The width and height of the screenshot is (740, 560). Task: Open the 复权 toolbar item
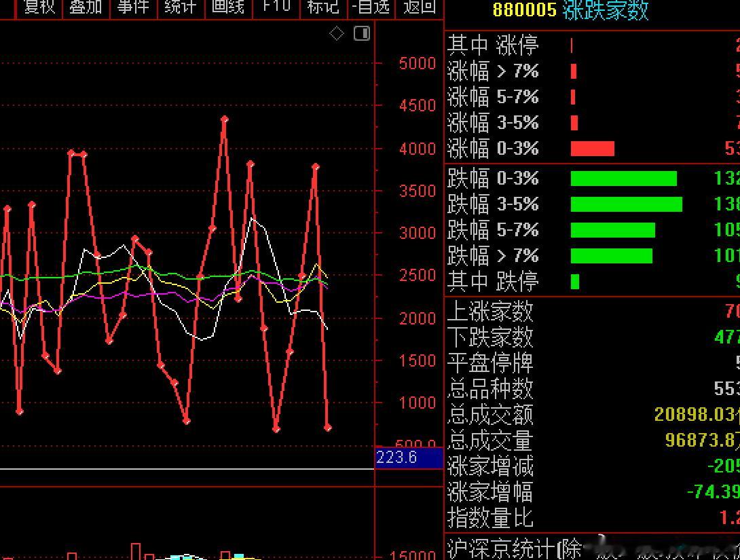(39, 7)
